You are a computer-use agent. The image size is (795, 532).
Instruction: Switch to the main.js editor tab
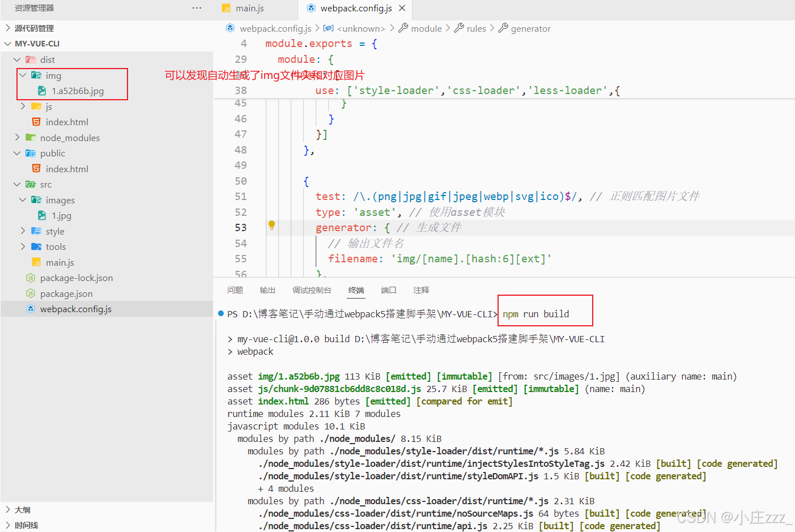coord(256,8)
